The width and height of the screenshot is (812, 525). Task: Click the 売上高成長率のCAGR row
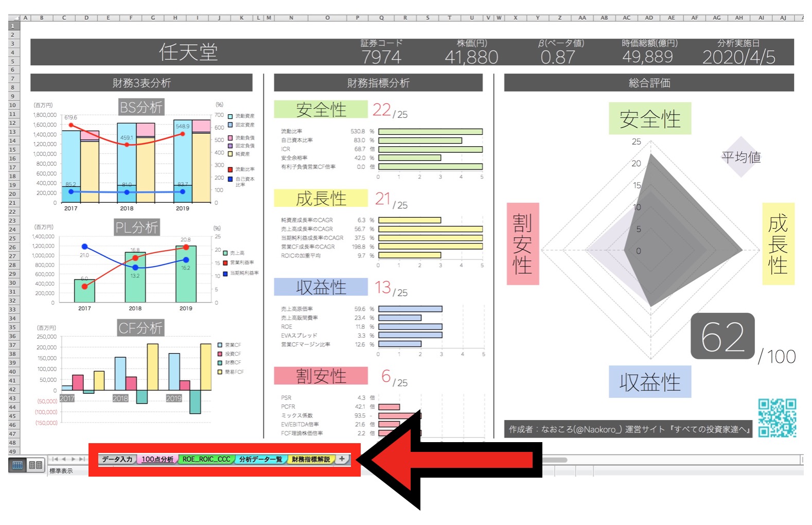[x=381, y=229]
